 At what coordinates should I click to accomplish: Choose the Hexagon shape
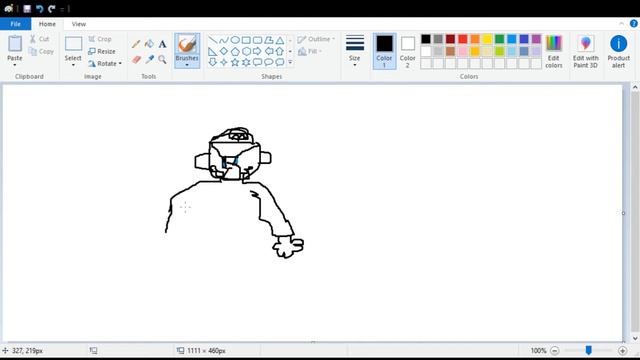[x=246, y=51]
